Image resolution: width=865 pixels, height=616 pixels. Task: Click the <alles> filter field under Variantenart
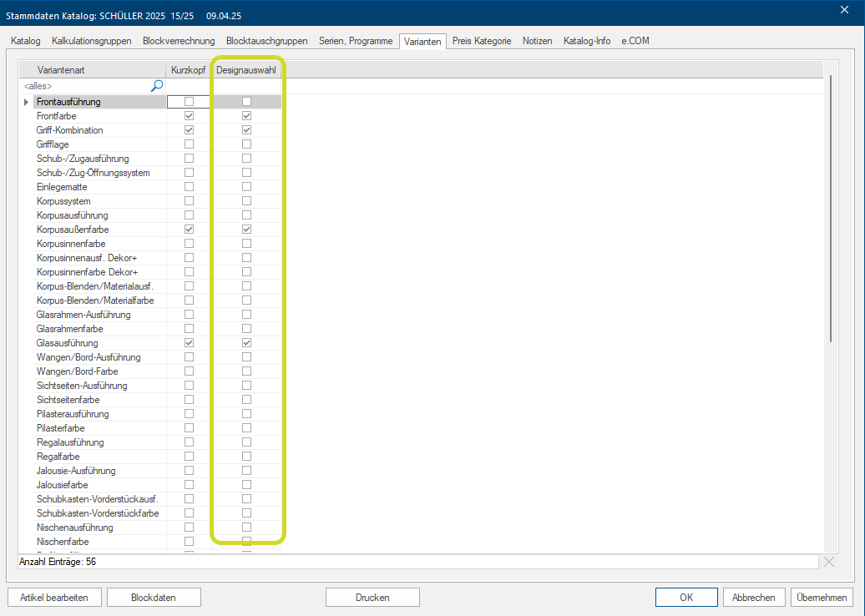pos(83,85)
